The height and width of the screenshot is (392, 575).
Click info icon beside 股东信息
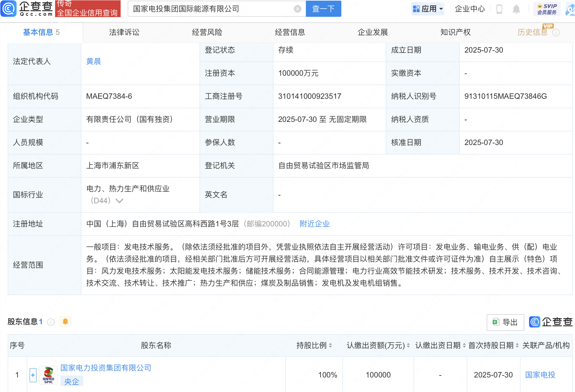point(51,322)
